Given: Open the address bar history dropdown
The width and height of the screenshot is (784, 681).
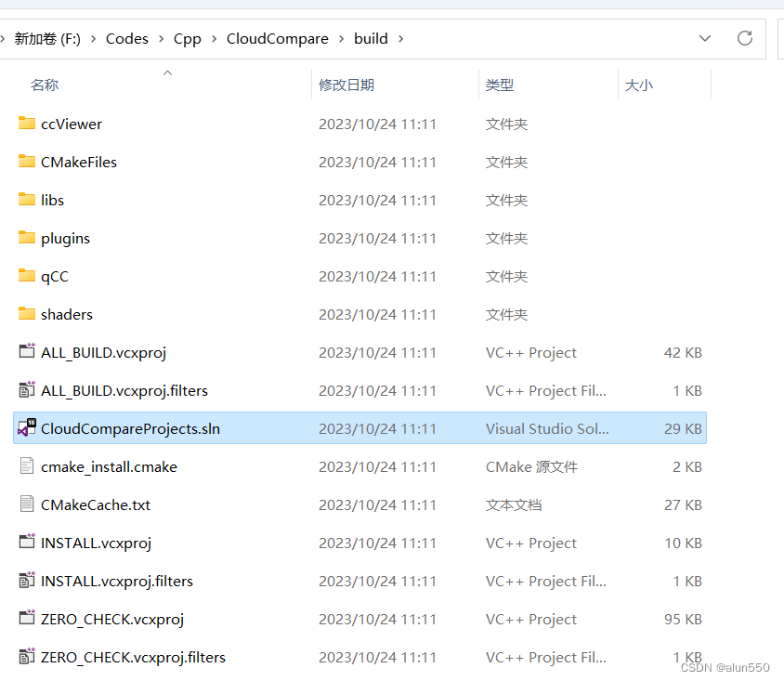Looking at the screenshot, I should (704, 38).
